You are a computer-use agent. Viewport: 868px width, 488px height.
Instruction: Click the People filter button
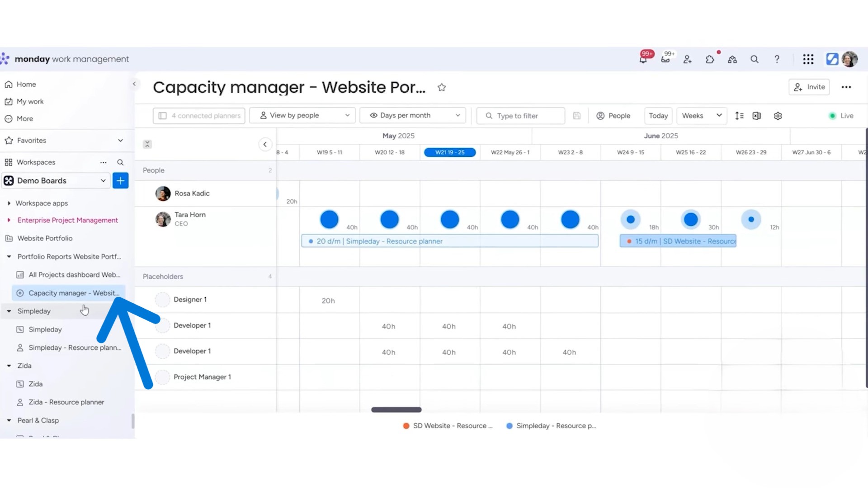[613, 116]
